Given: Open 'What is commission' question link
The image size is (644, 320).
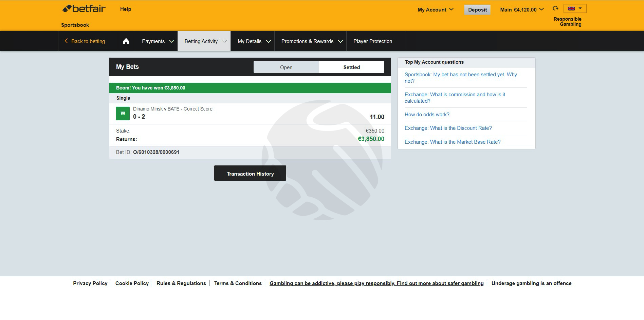Looking at the screenshot, I should point(455,98).
